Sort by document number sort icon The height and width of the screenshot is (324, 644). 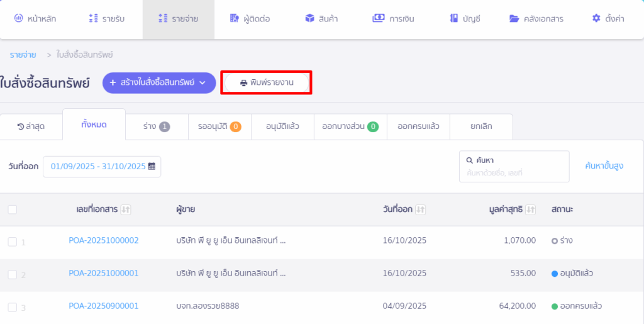coord(125,209)
